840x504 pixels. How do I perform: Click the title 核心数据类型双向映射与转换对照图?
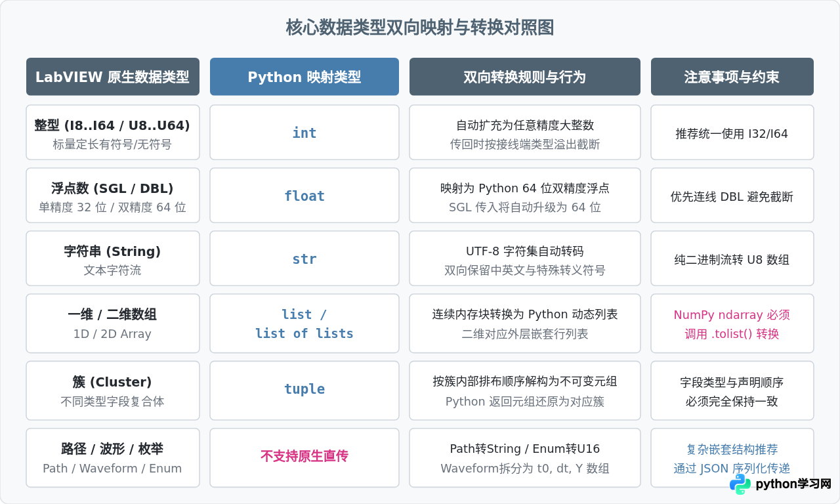420,28
